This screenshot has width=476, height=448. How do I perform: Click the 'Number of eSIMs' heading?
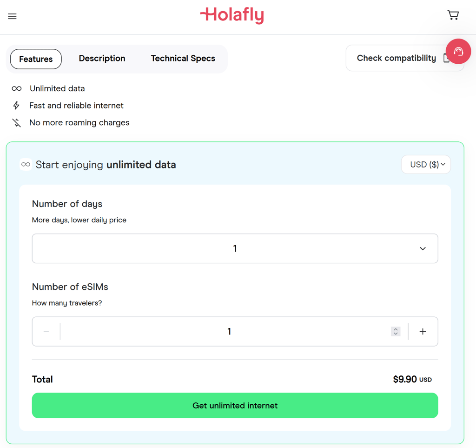(70, 287)
